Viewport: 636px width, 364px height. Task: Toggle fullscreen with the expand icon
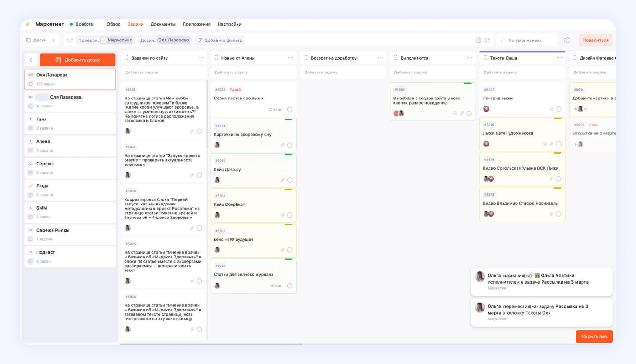487,40
